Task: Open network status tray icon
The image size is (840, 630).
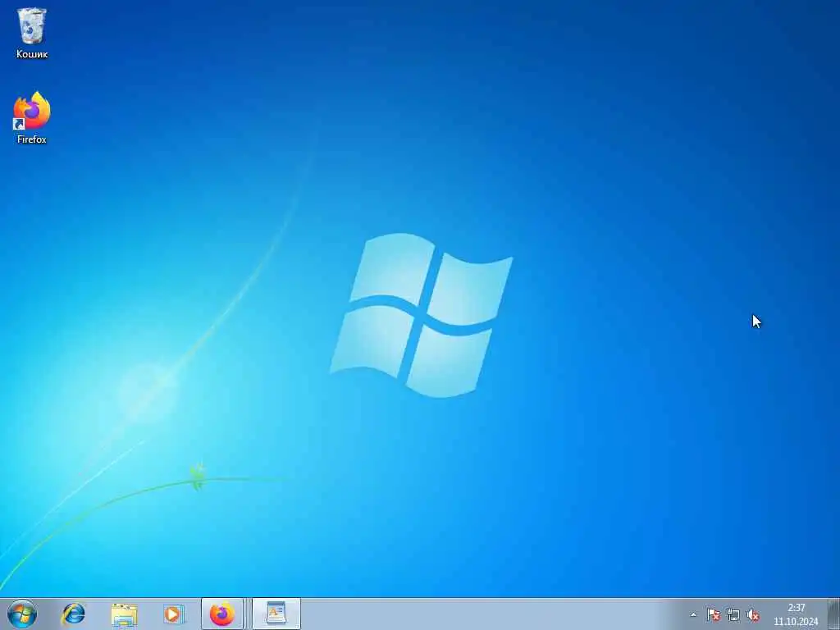Action: tap(733, 615)
